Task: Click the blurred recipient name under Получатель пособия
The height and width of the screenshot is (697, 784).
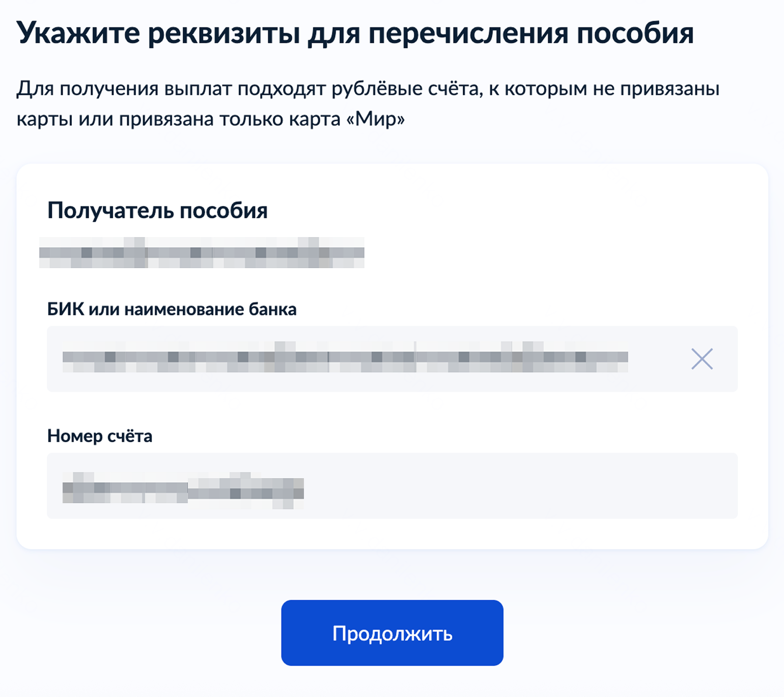Action: 202,252
